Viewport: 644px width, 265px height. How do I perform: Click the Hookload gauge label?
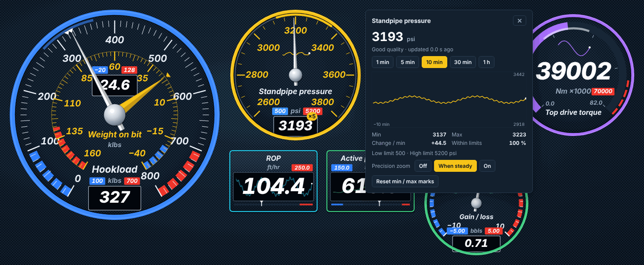(115, 170)
